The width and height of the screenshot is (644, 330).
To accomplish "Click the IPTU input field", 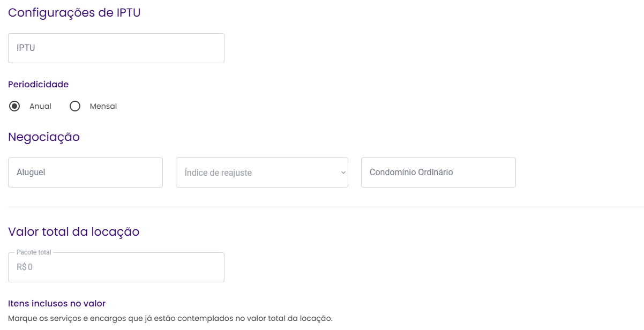I will point(116,48).
